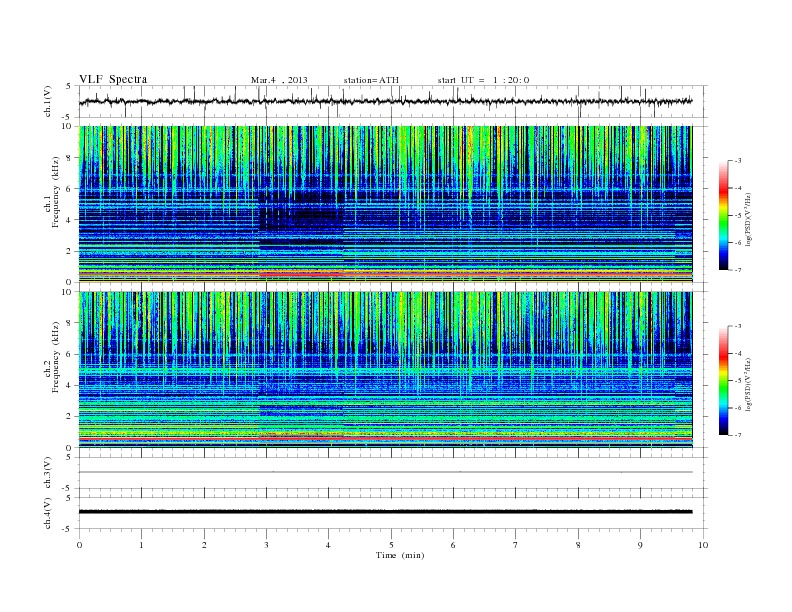This screenshot has height=612, width=792.
Task: Click the "-3" label on ch.1 color bar
Action: 737,161
